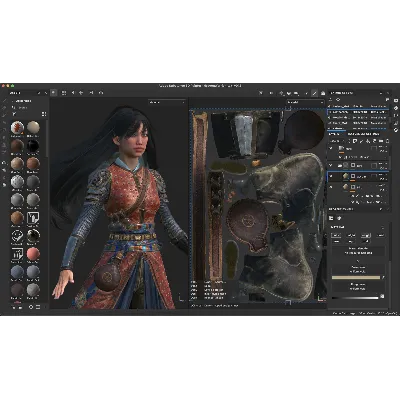
Task: Toggle the second channel button in properties material row
Action: [x=351, y=236]
